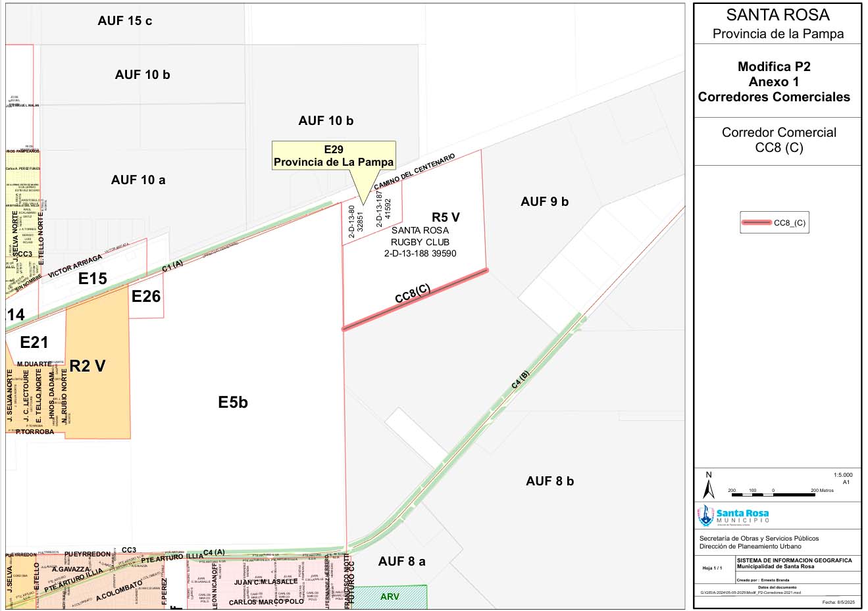868x611 pixels.
Task: Click the Corredor Comercial CC8 (C) heading
Action: tap(779, 139)
